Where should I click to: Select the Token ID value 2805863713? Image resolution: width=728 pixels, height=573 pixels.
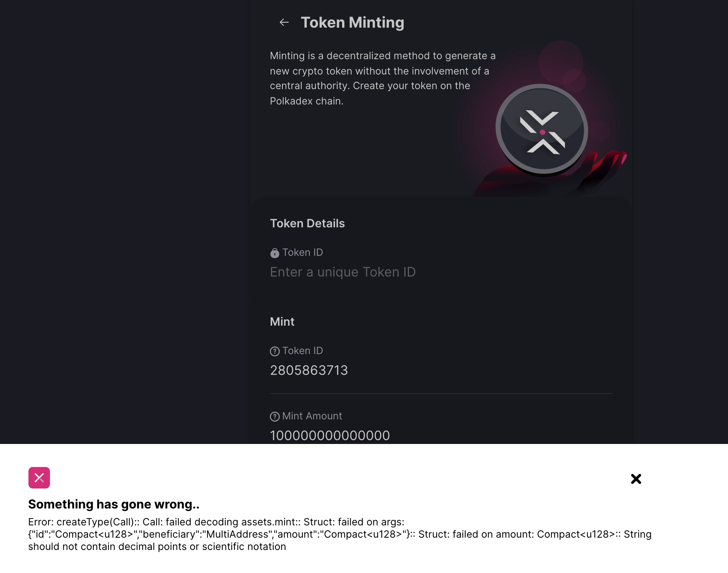tap(309, 371)
